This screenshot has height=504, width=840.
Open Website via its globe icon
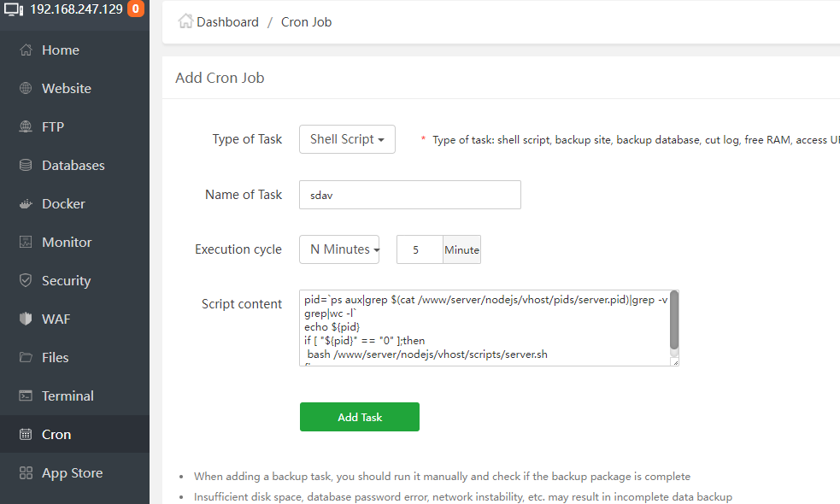(26, 89)
